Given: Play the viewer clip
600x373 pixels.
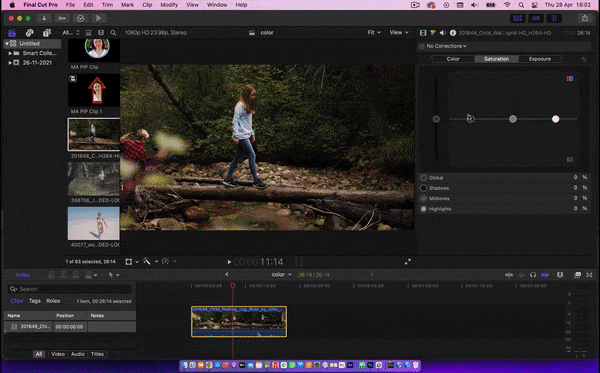Looking at the screenshot, I should tap(229, 262).
